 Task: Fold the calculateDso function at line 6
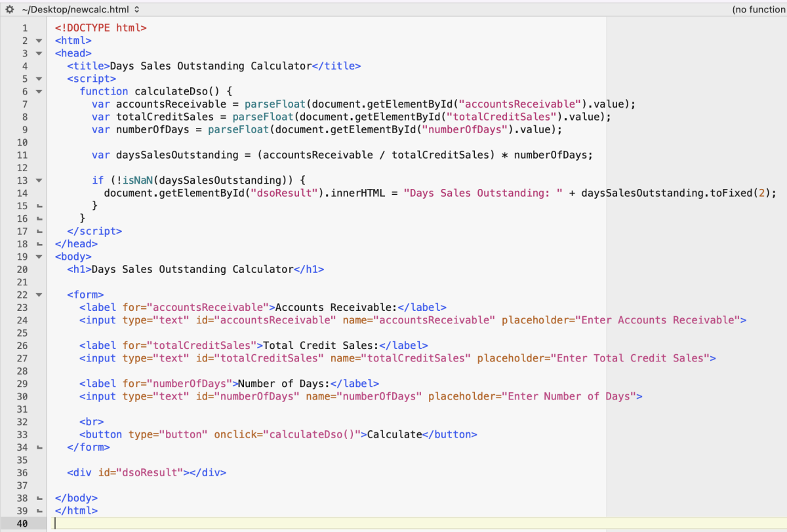(x=39, y=92)
